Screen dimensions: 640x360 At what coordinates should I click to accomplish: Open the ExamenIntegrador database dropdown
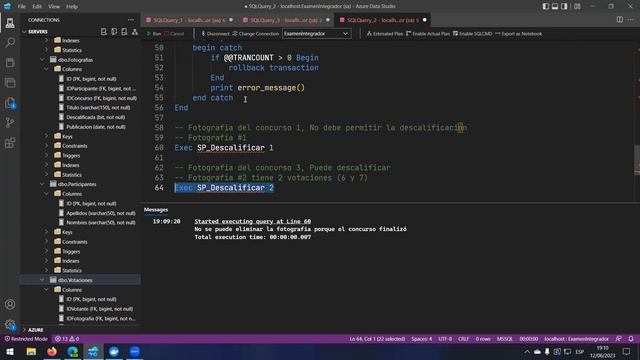coord(316,33)
